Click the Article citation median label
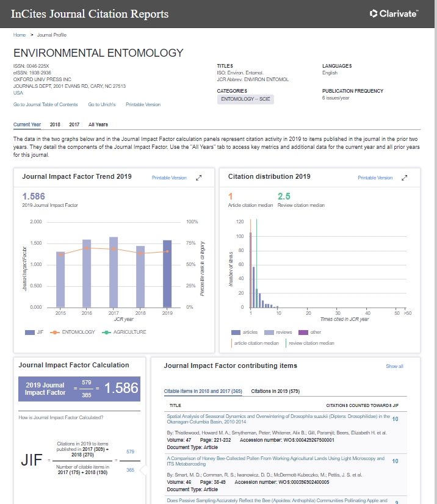437x504 pixels. [250, 205]
